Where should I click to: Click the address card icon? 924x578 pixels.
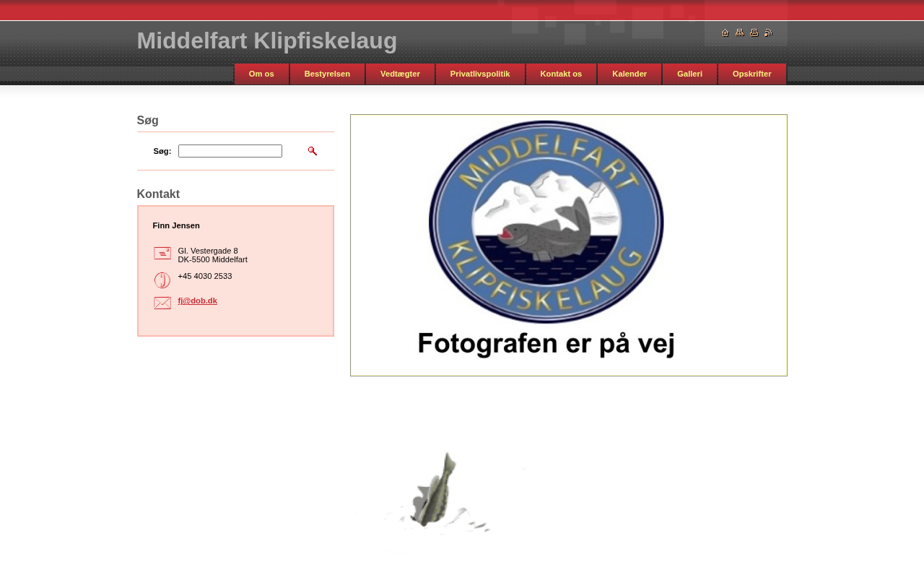[162, 254]
